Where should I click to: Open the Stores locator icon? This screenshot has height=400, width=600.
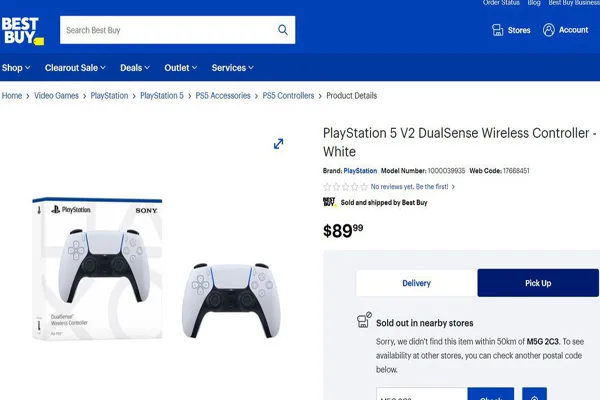click(x=497, y=30)
